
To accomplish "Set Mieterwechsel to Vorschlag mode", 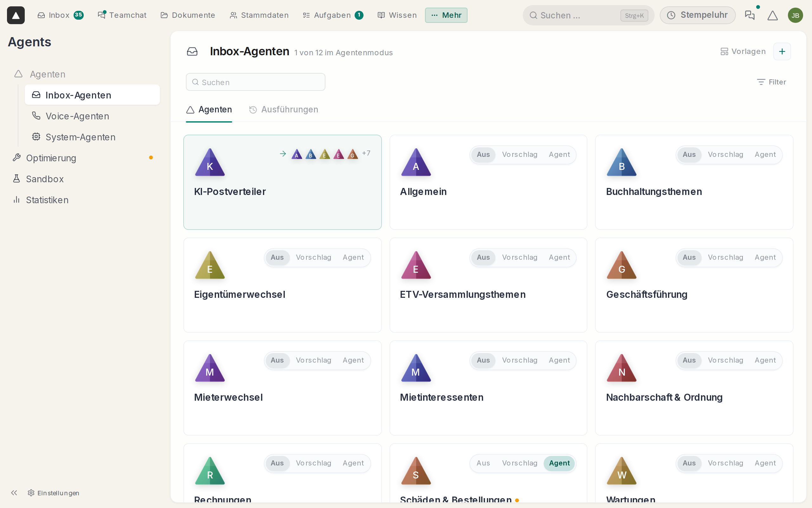I will (x=313, y=360).
